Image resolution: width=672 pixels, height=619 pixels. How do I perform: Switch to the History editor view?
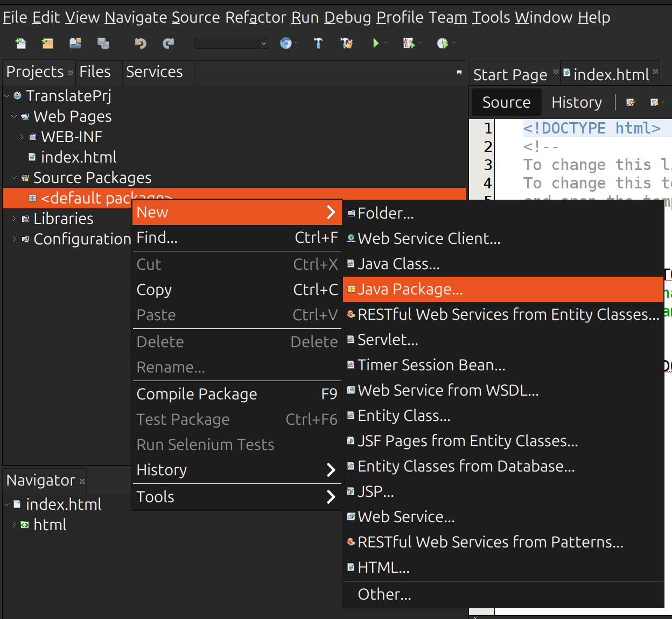click(x=576, y=103)
